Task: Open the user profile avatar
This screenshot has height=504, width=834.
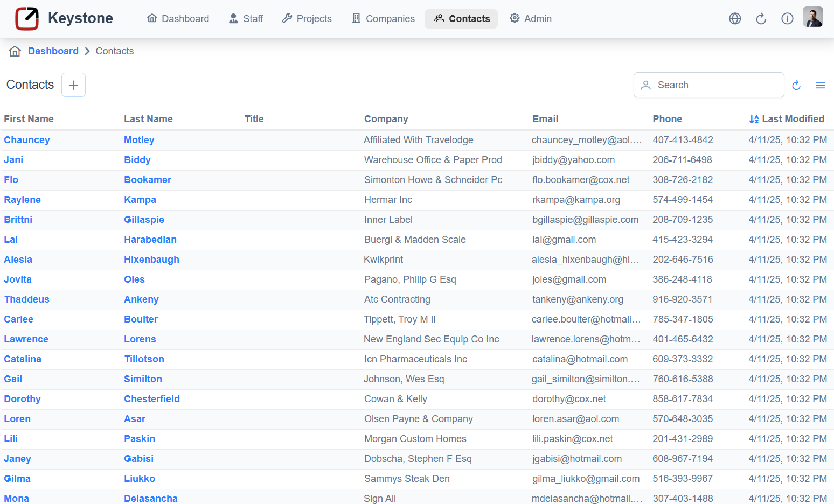Action: click(x=812, y=17)
